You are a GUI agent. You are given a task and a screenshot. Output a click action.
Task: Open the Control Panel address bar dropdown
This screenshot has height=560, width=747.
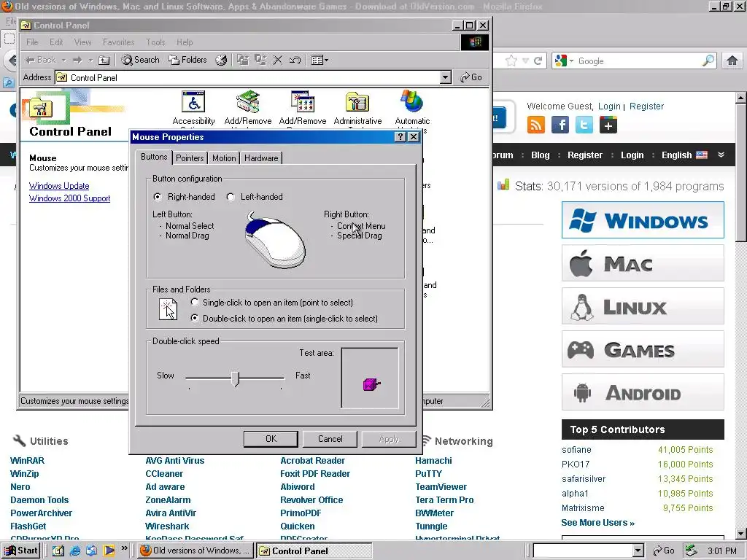(x=446, y=77)
